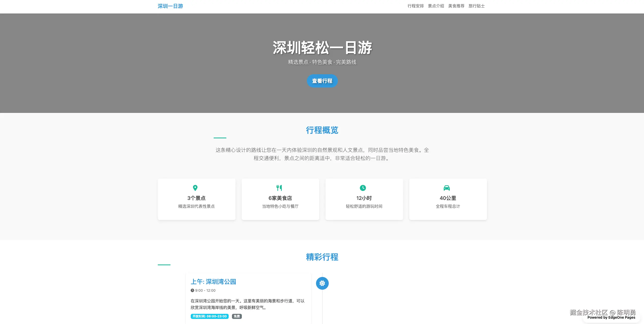Image resolution: width=644 pixels, height=324 pixels.
Task: Select 旅行贴士 in the top navigation
Action: (x=477, y=6)
